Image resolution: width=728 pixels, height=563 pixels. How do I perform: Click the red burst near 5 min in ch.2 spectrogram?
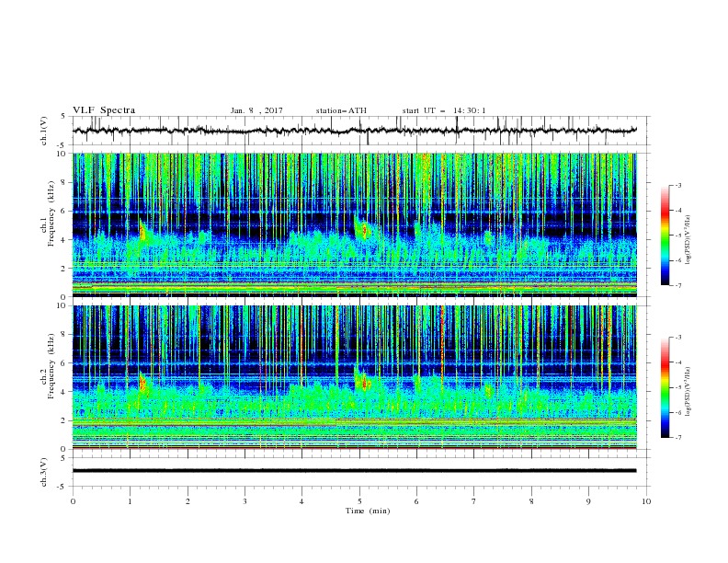click(364, 383)
